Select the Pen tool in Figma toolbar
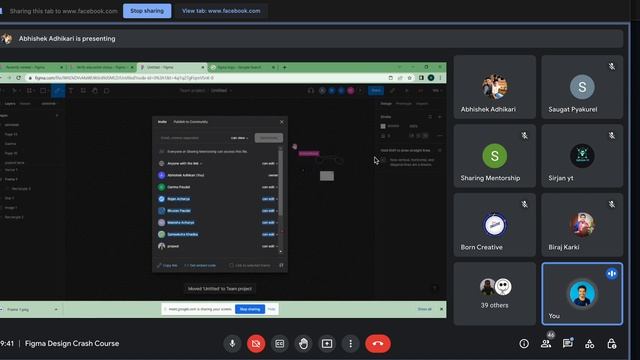640x360 pixels. pos(58,91)
